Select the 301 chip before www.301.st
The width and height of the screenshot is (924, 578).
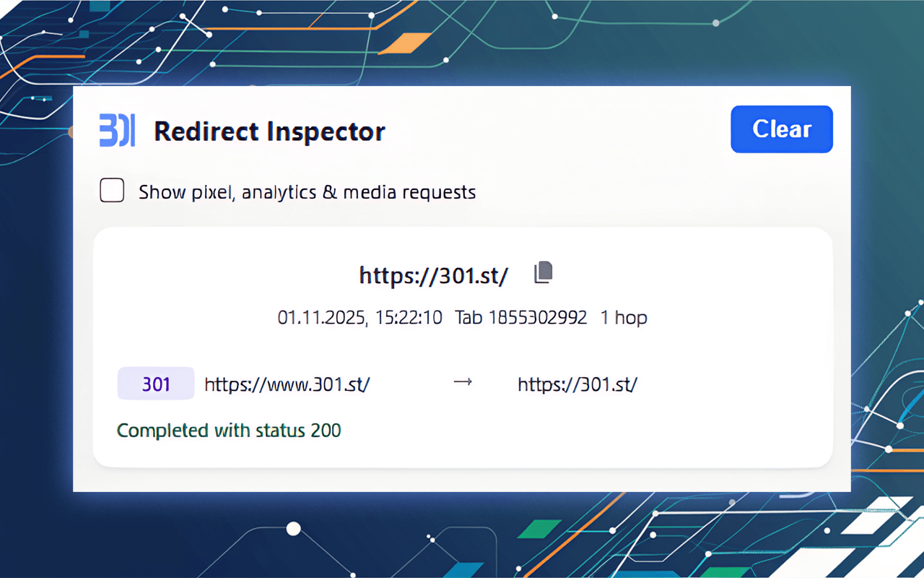pyautogui.click(x=156, y=383)
